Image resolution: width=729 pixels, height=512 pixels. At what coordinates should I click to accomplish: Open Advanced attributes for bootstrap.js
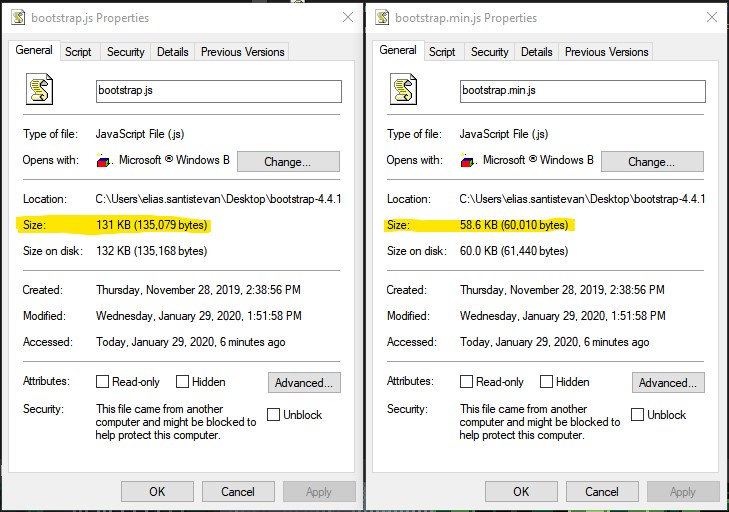pos(304,383)
